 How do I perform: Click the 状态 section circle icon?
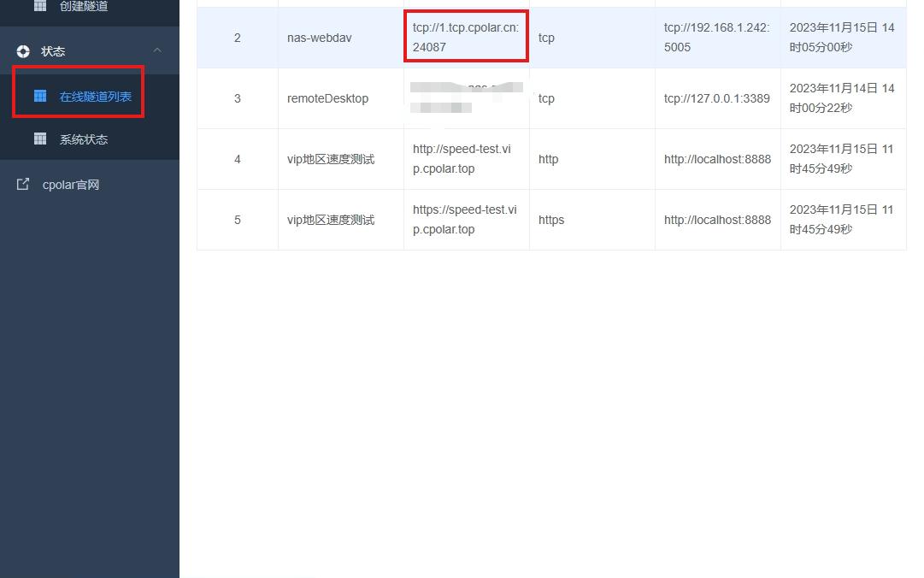point(23,51)
